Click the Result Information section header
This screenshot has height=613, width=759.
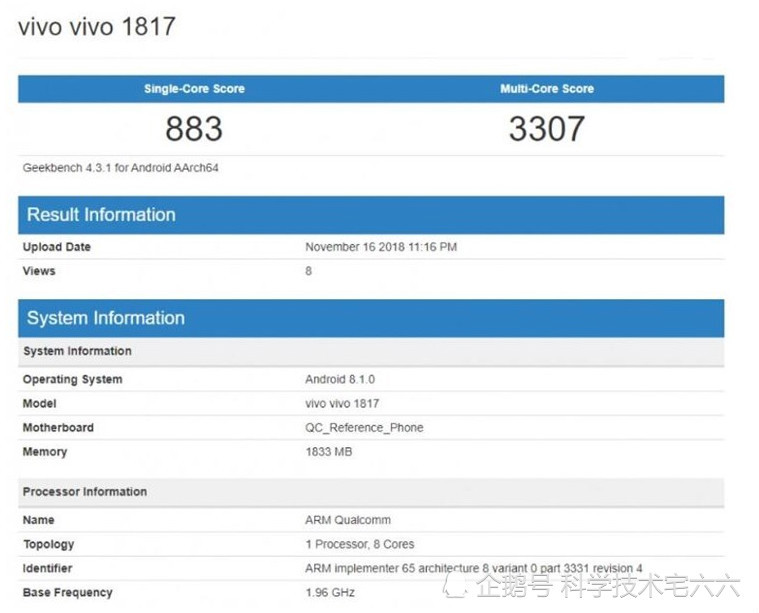(x=371, y=215)
